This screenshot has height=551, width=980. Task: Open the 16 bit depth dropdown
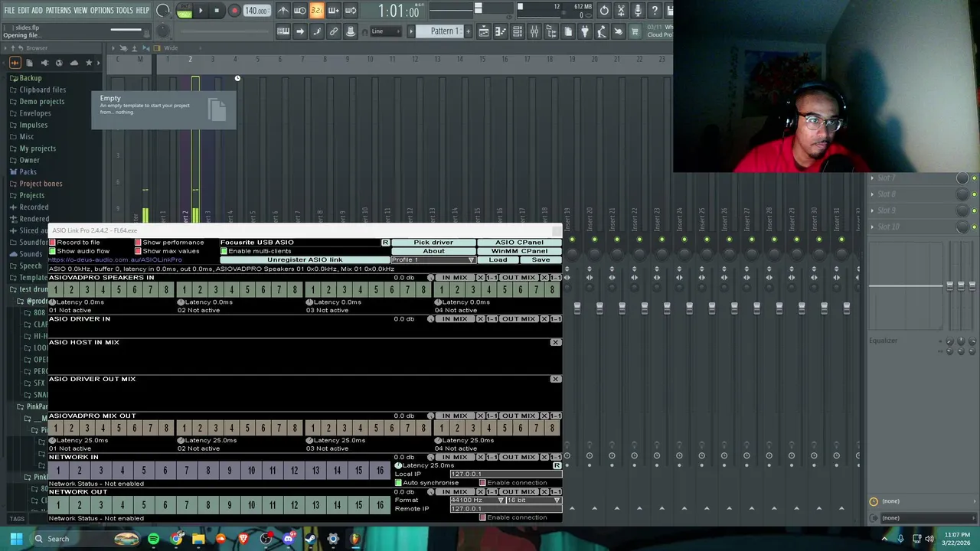534,500
